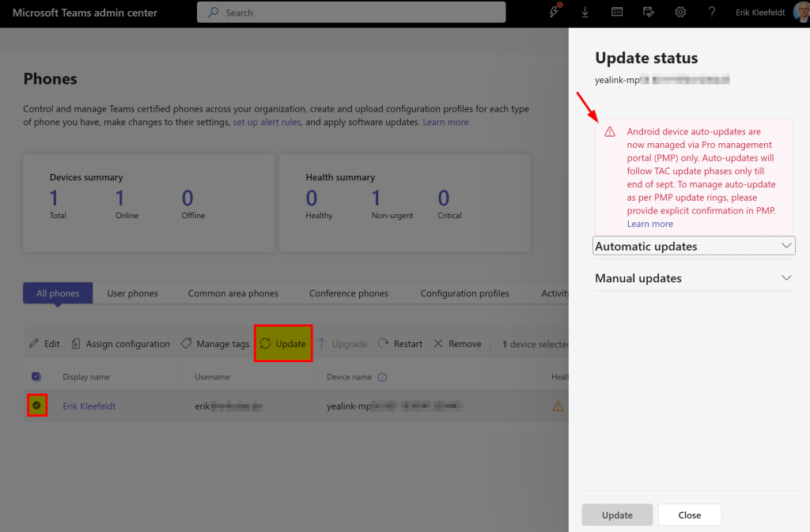Viewport: 810px width, 532px height.
Task: Click the Offline devices count
Action: [x=187, y=198]
